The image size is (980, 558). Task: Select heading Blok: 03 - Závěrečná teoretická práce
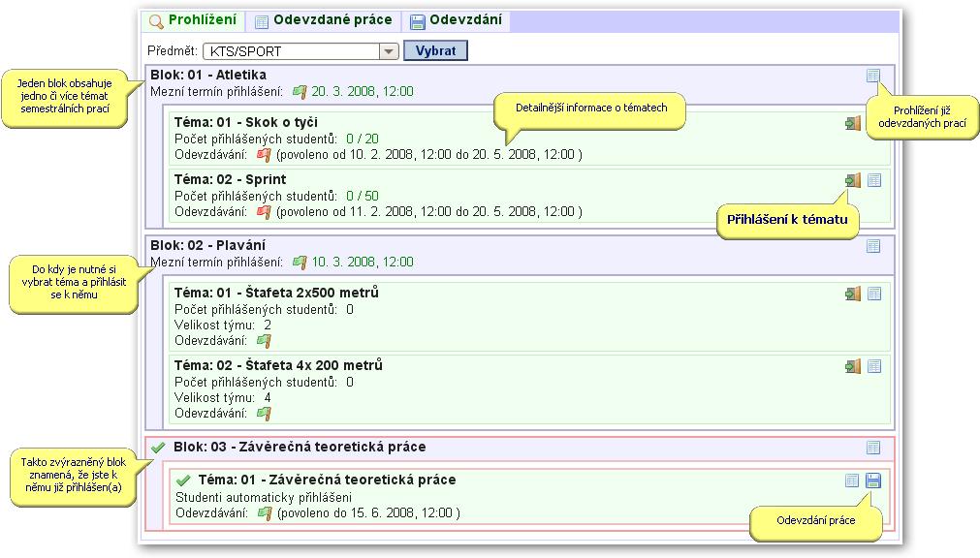coord(300,448)
